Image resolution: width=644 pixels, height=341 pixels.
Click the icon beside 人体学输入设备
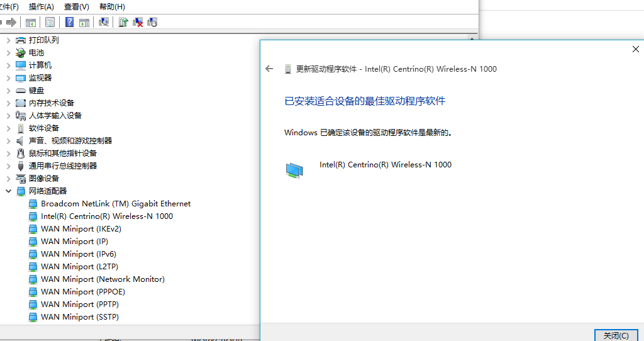(x=21, y=116)
